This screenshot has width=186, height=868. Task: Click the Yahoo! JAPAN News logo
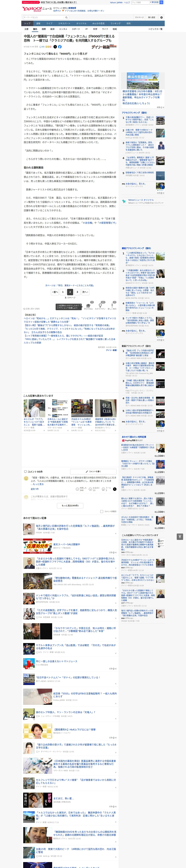click(x=37, y=9)
